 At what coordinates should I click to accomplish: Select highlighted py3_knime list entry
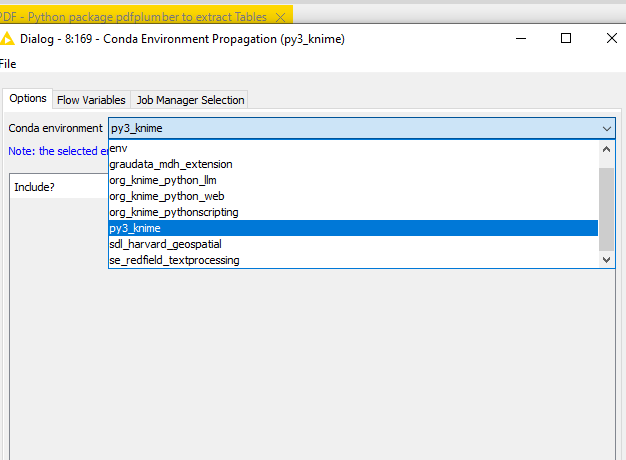(x=353, y=228)
